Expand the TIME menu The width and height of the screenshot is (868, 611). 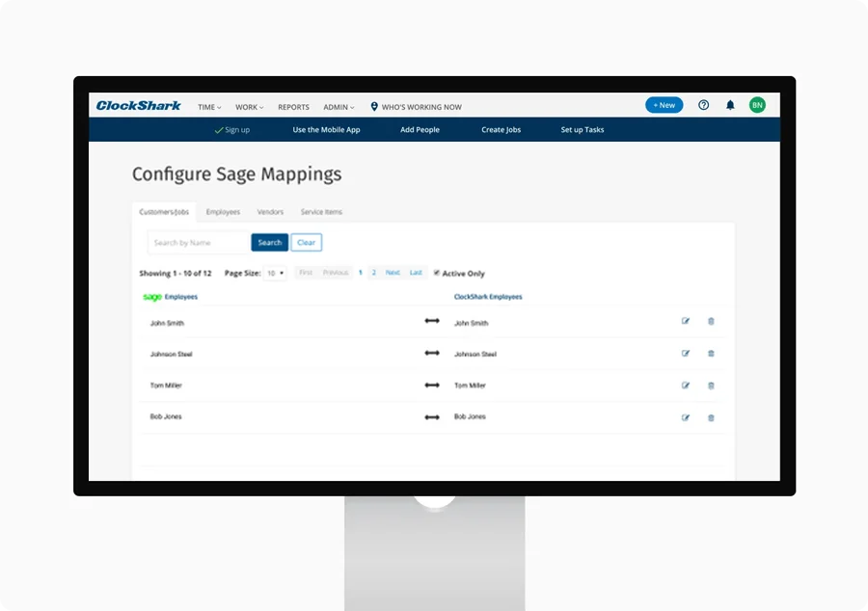coord(209,107)
